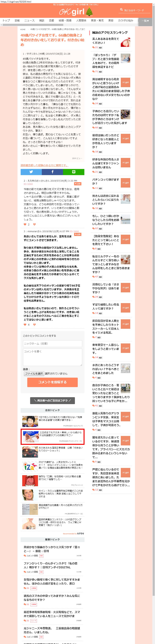Expand the 一覧 category dropdown
Image resolution: width=155 pixels, height=644 pixels.
[x=145, y=21]
